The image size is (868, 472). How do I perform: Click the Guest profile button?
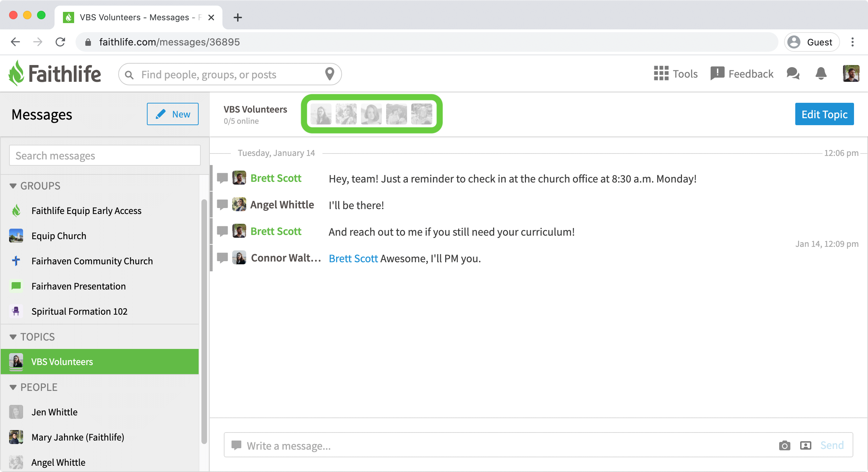812,42
